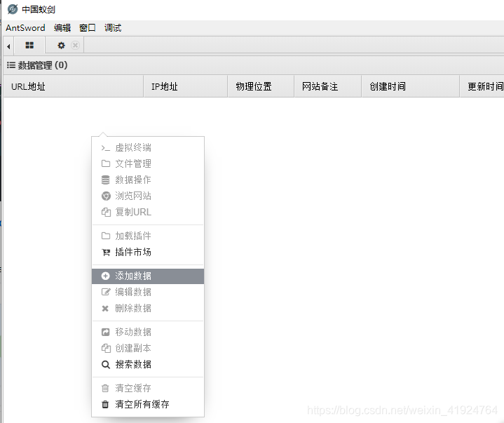The width and height of the screenshot is (504, 423).
Task: Click the trash icon beside 清空所有缓存
Action: [105, 404]
